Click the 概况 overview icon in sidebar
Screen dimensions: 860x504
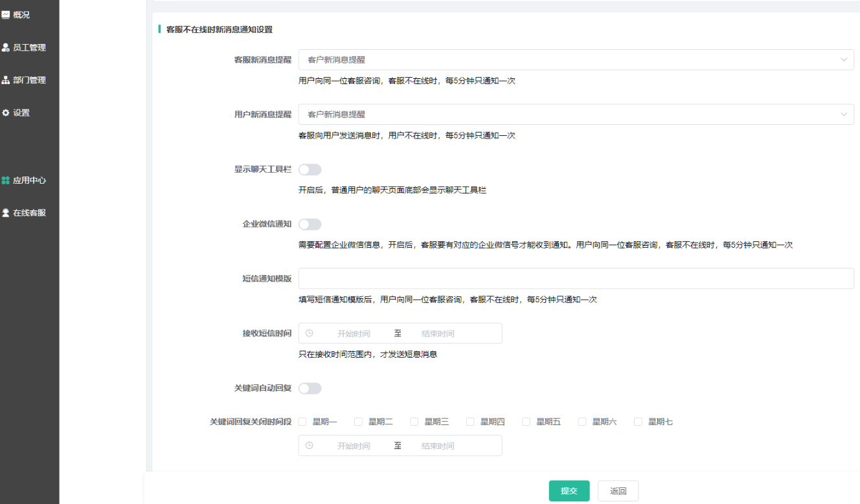(6, 15)
